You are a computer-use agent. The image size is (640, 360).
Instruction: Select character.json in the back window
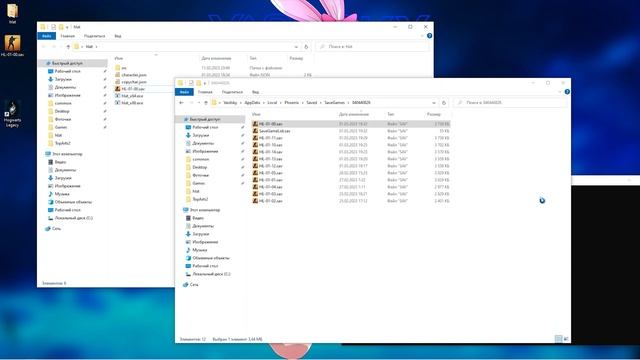(131, 75)
